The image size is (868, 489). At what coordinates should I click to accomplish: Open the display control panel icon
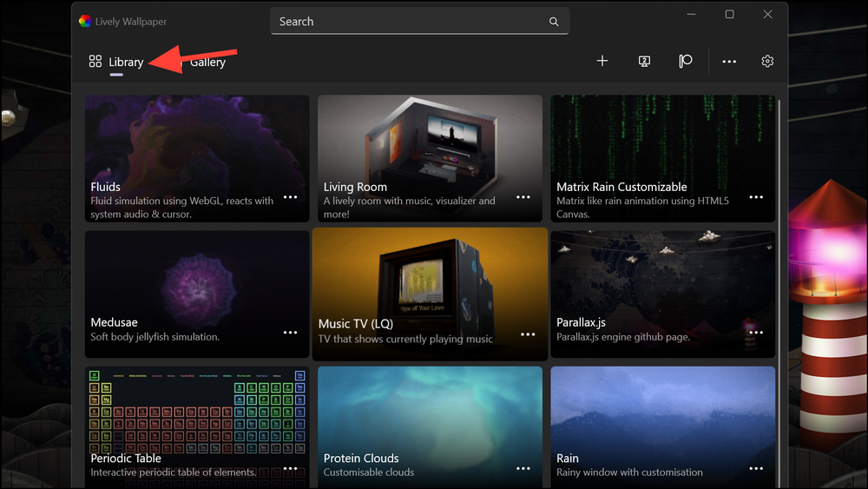pos(644,61)
